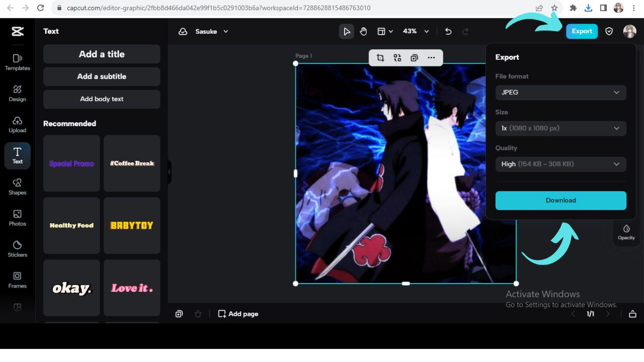
Task: Click the Add page button
Action: (238, 314)
